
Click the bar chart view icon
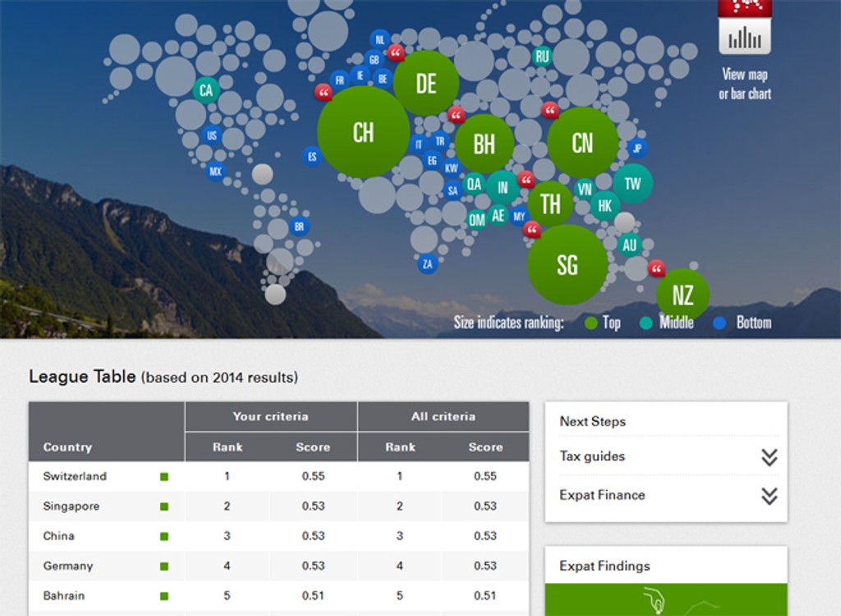coord(745,37)
